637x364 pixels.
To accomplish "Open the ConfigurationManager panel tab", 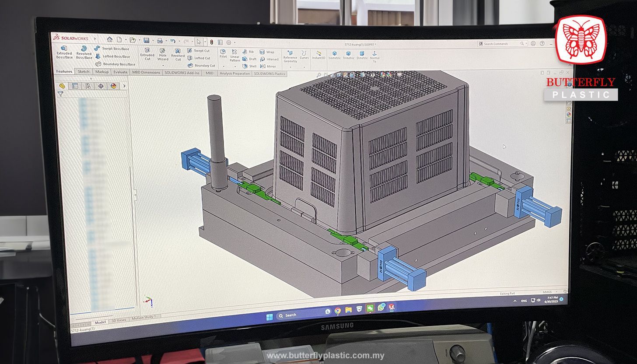I will [x=88, y=86].
